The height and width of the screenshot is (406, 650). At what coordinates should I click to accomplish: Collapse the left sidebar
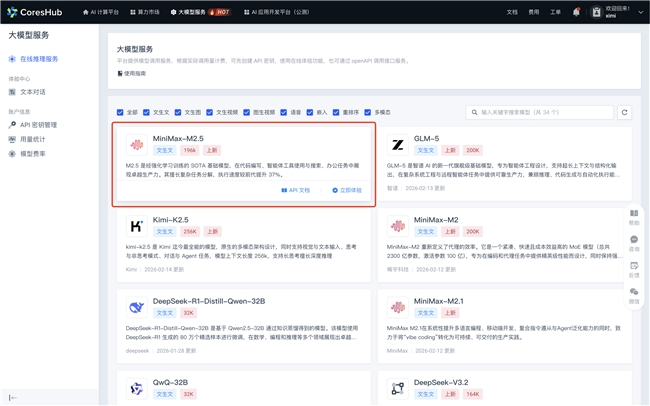click(13, 397)
